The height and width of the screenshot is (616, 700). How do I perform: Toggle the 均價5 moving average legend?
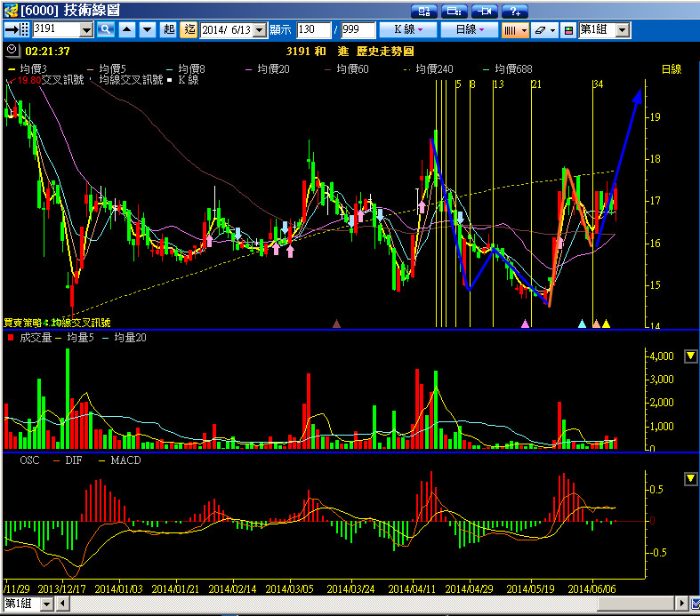[107, 68]
